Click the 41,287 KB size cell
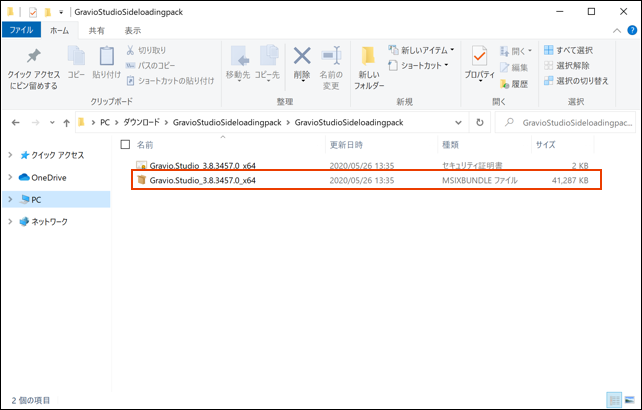The image size is (642, 410). coord(570,180)
